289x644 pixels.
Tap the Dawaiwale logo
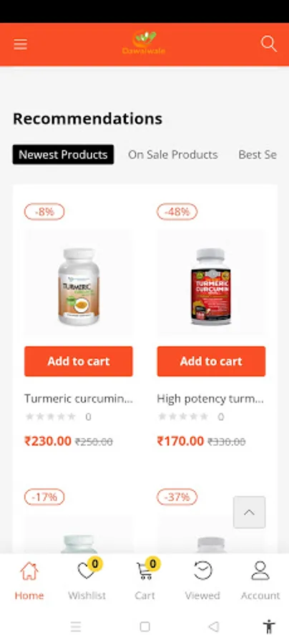144,43
